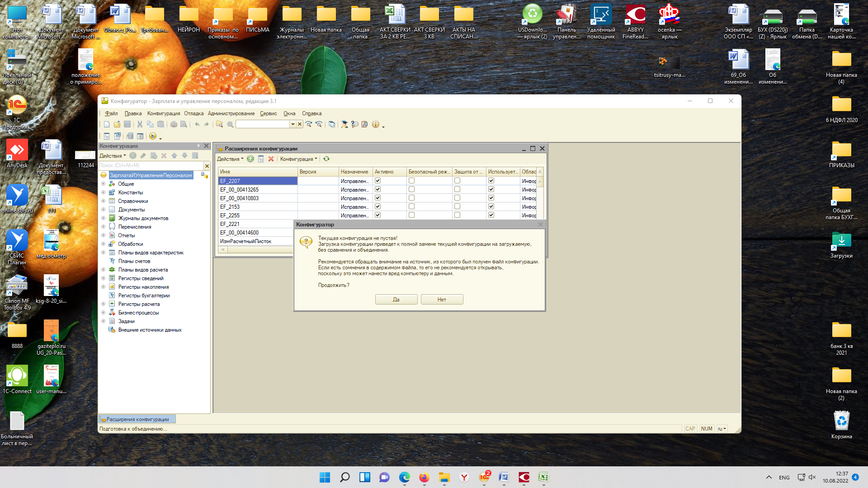Screen dimensions: 868x488
Task: Click the Update database configuration icon
Action: click(130, 136)
